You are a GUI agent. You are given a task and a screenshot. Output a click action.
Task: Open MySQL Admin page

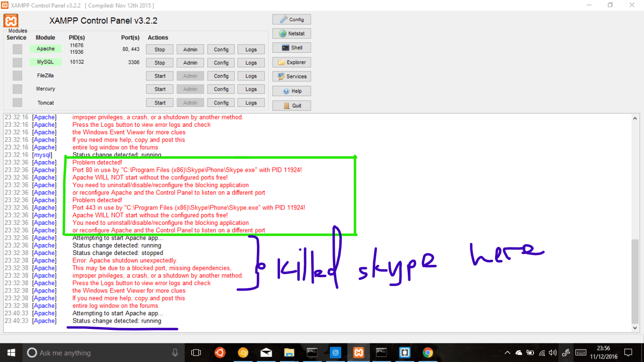click(190, 63)
